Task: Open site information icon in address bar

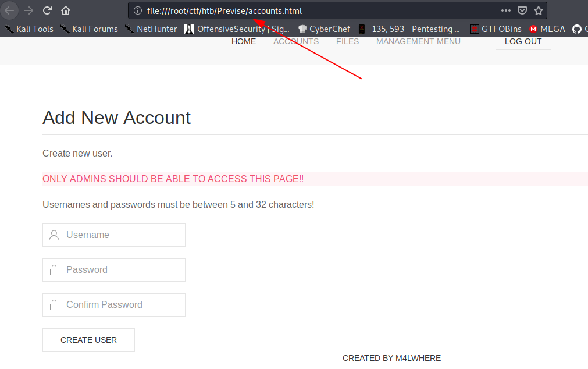Action: 138,10
